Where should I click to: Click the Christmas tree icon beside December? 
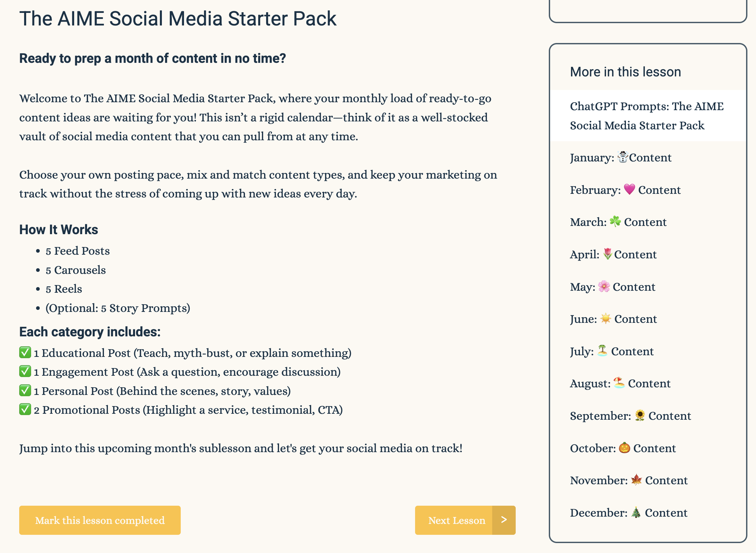(x=636, y=513)
